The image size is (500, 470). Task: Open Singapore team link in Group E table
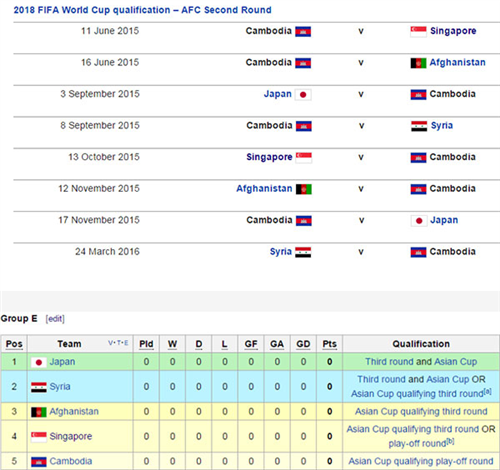71,436
